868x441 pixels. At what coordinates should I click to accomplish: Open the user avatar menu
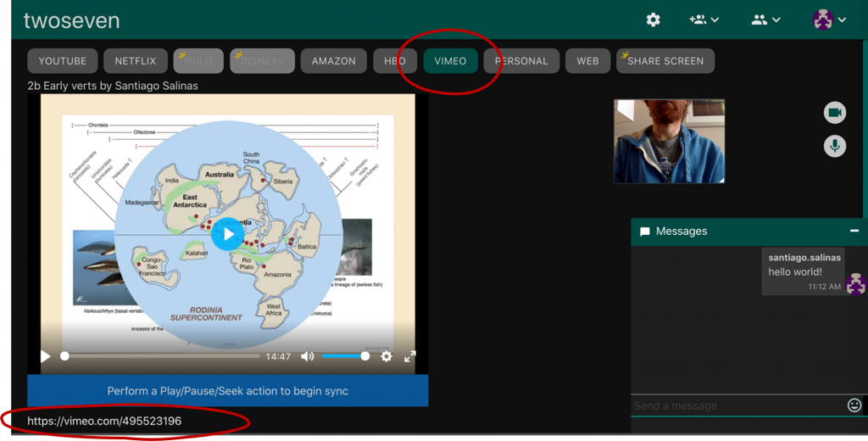pos(829,20)
